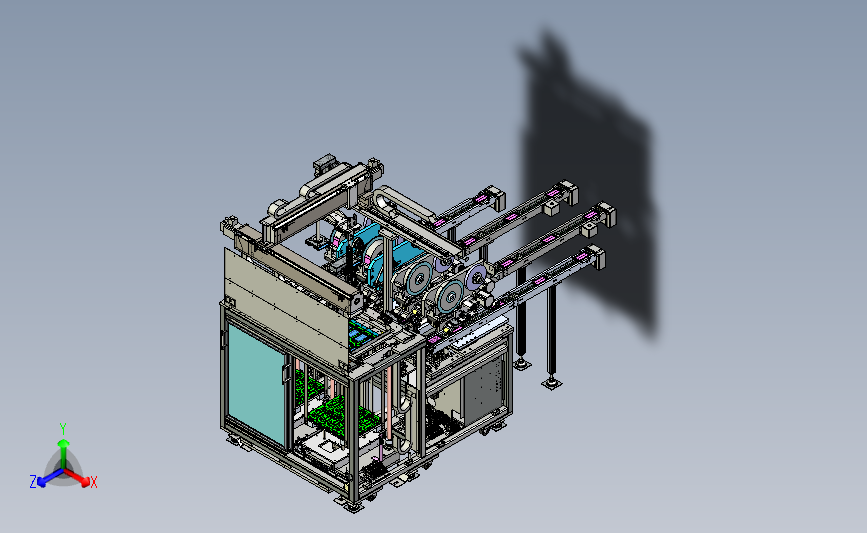Select the dark gray perforated side panel
The width and height of the screenshot is (867, 533).
pyautogui.click(x=485, y=389)
